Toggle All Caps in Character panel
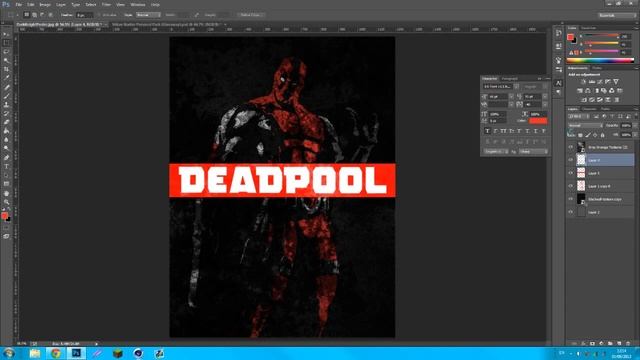640x360 pixels. click(x=503, y=131)
